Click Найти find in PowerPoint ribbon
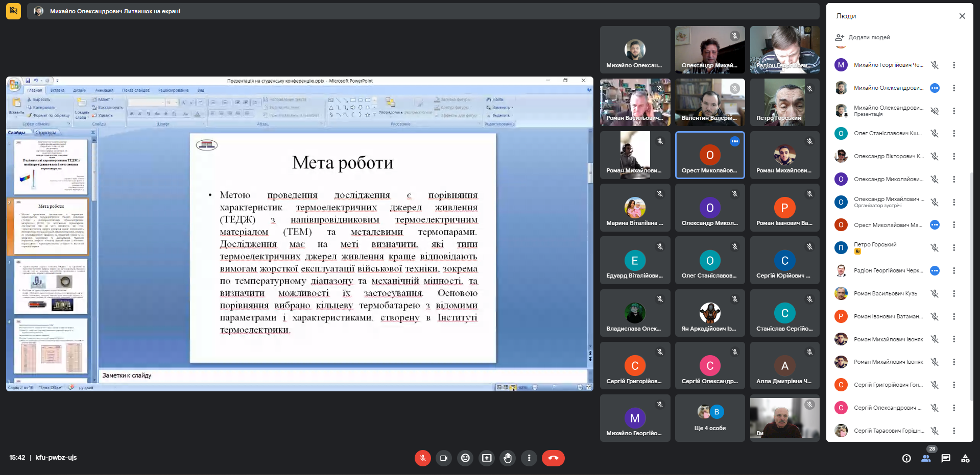 click(x=495, y=99)
